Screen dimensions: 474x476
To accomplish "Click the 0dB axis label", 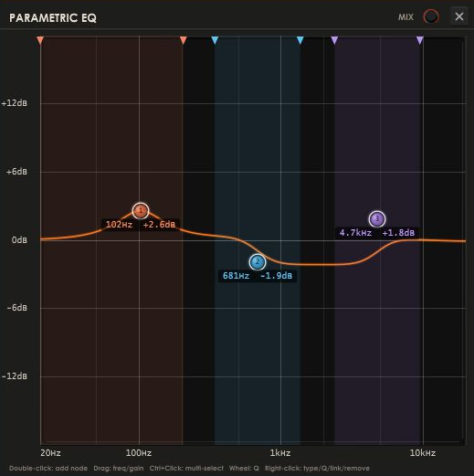I will point(19,240).
